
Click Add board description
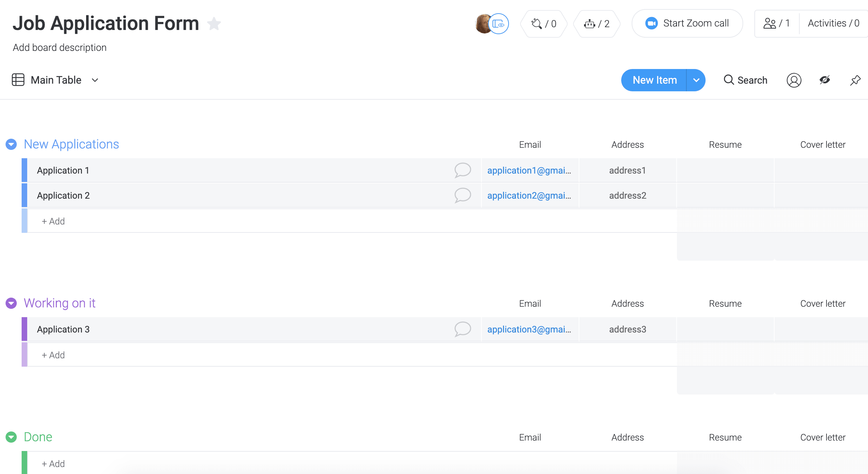(x=60, y=47)
